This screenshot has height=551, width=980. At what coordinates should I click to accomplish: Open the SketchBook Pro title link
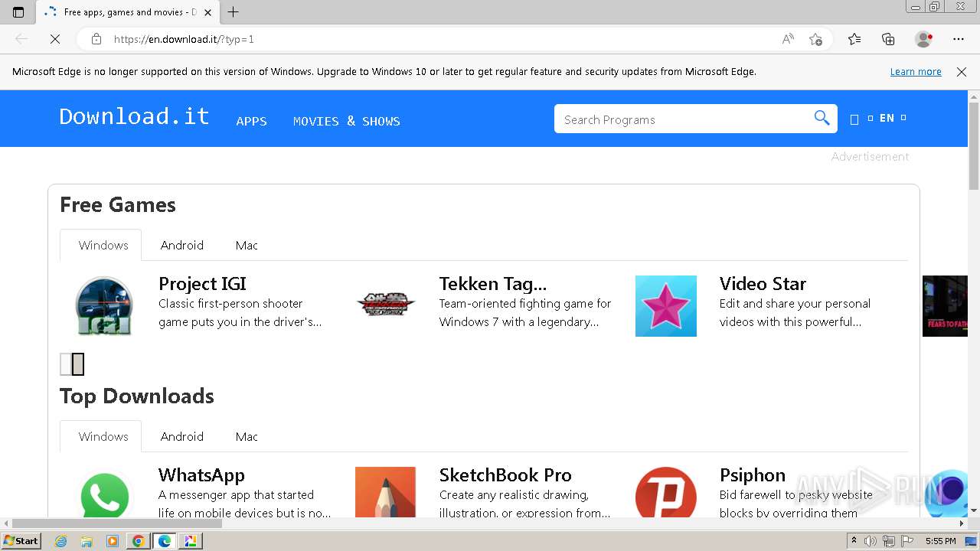click(x=505, y=475)
